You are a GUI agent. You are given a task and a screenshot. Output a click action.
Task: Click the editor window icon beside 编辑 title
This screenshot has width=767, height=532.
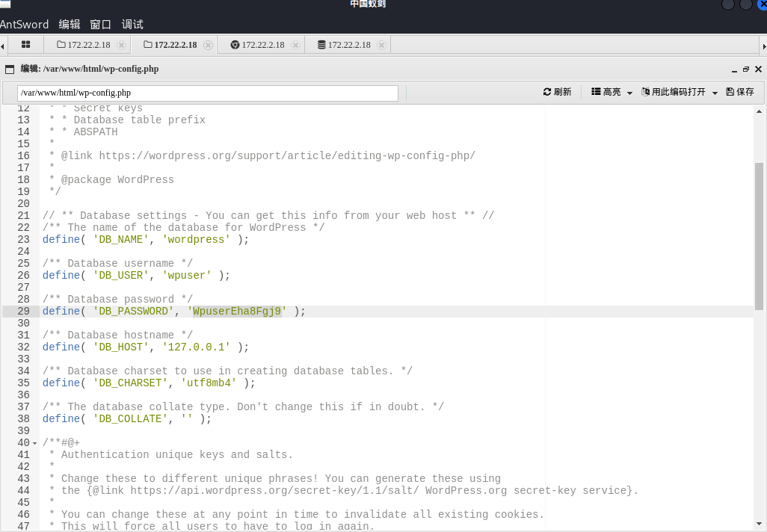pos(10,69)
